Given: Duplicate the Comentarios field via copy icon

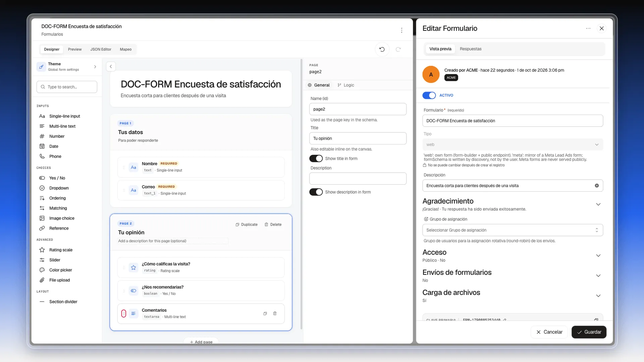Looking at the screenshot, I should (x=265, y=313).
